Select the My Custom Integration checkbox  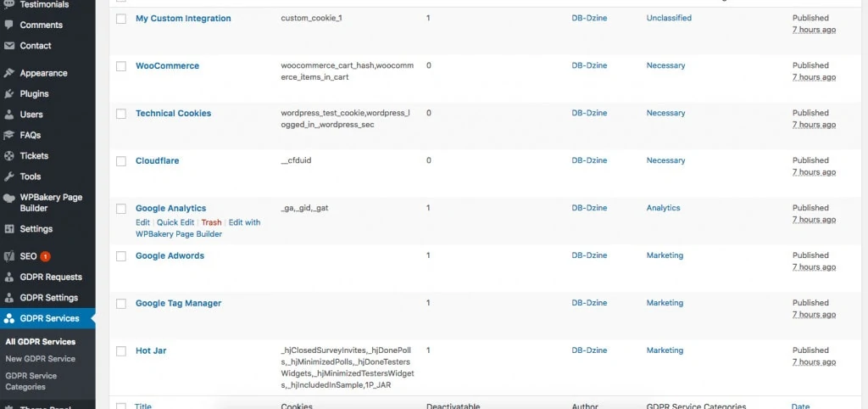[121, 19]
